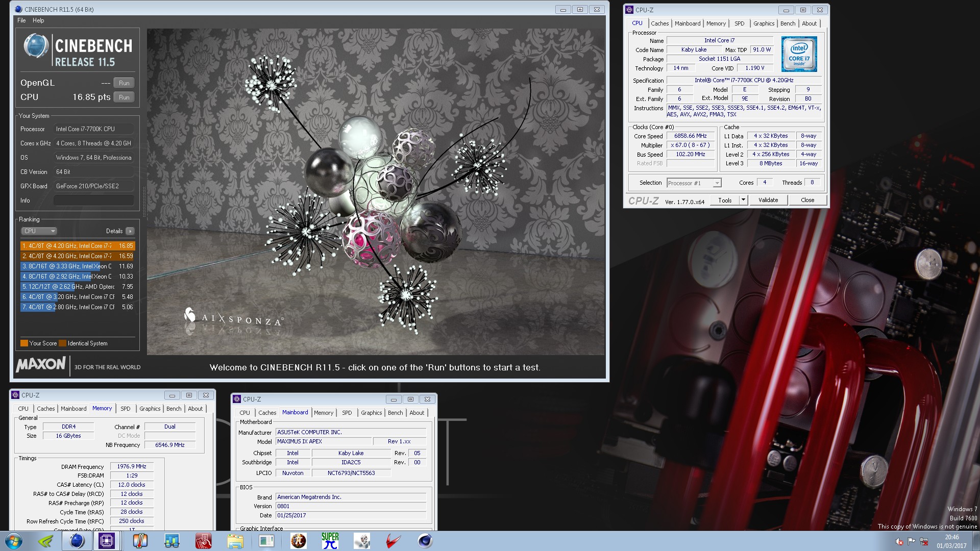Click the network disconnected tray icon

pyautogui.click(x=924, y=541)
